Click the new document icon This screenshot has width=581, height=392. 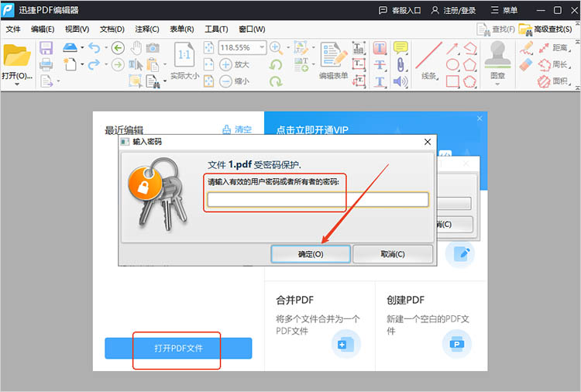click(x=70, y=64)
